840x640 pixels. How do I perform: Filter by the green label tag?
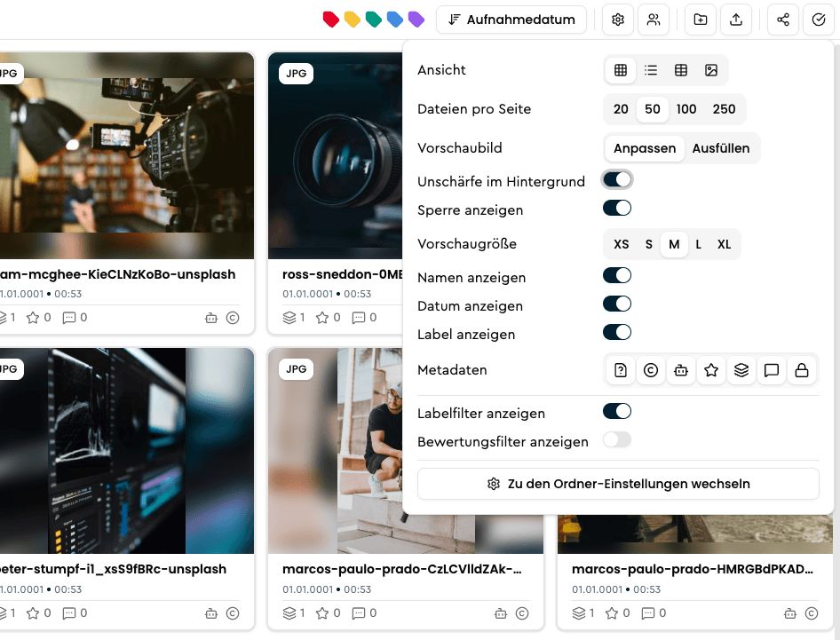pyautogui.click(x=374, y=20)
